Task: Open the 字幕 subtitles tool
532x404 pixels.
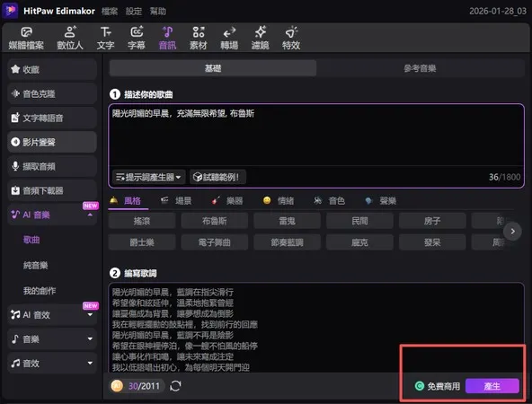Action: pyautogui.click(x=137, y=39)
